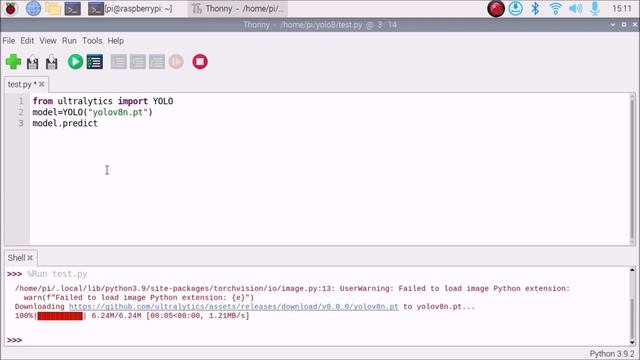Place cursor on line 1 import statement
Image resolution: width=640 pixels, height=360 pixels.
point(103,101)
